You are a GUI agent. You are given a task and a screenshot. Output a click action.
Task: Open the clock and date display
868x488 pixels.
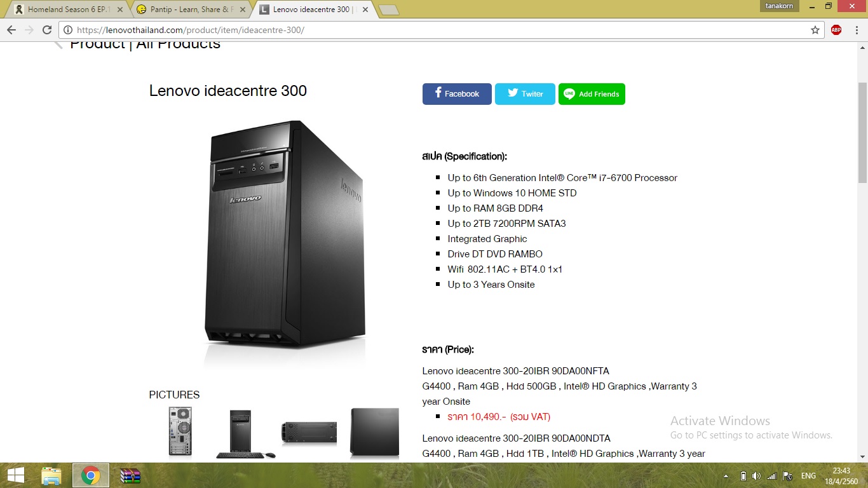pyautogui.click(x=841, y=475)
